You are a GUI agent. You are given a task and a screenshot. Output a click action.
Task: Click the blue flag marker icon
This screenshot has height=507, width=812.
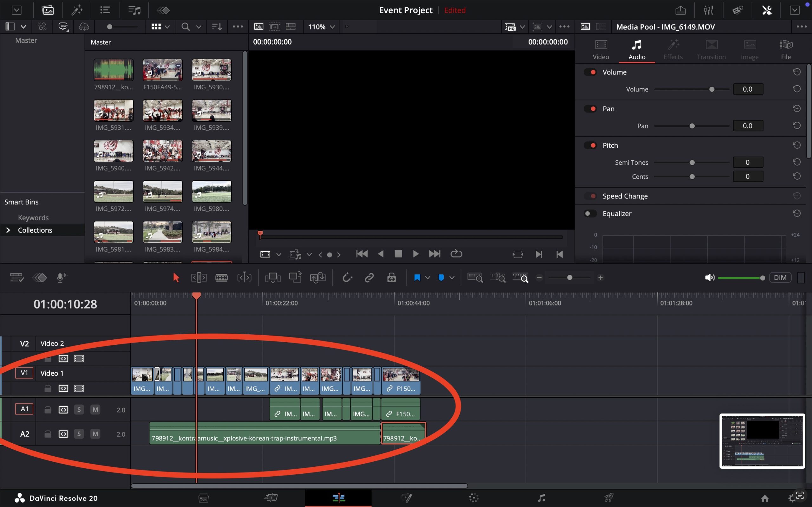click(417, 278)
